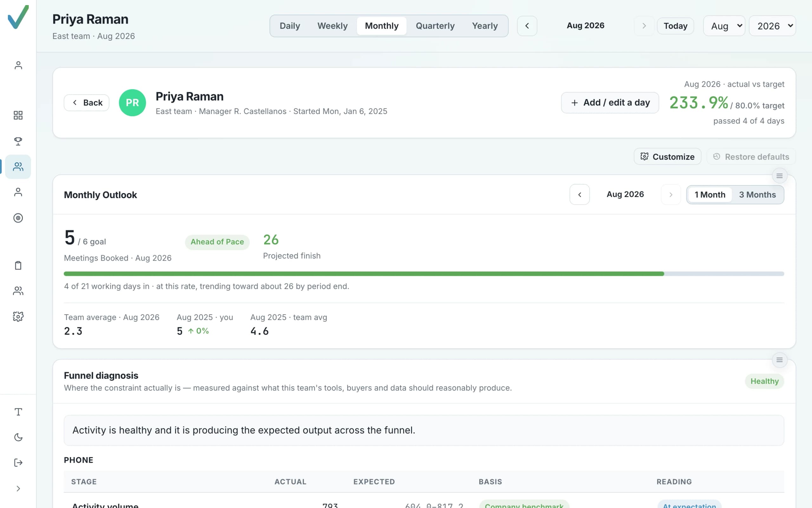Viewport: 812px width, 508px height.
Task: Click the 233.9% actual value
Action: coord(698,103)
